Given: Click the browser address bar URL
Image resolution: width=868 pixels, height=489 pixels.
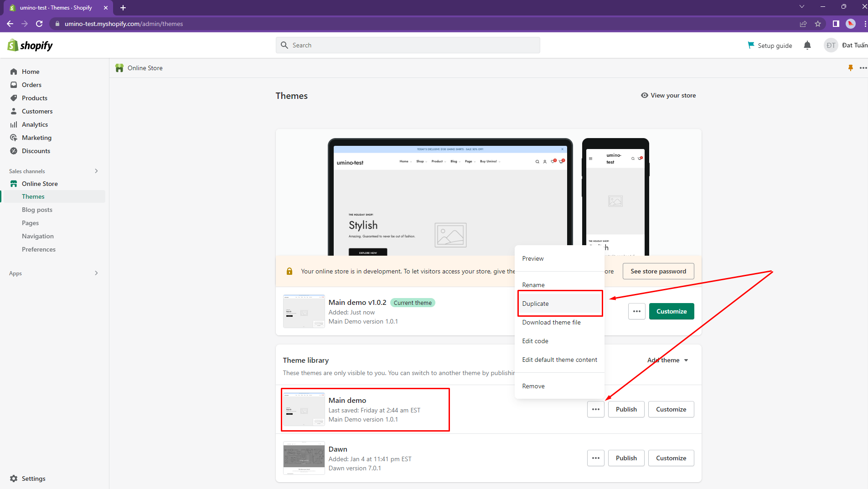Looking at the screenshot, I should pyautogui.click(x=124, y=24).
